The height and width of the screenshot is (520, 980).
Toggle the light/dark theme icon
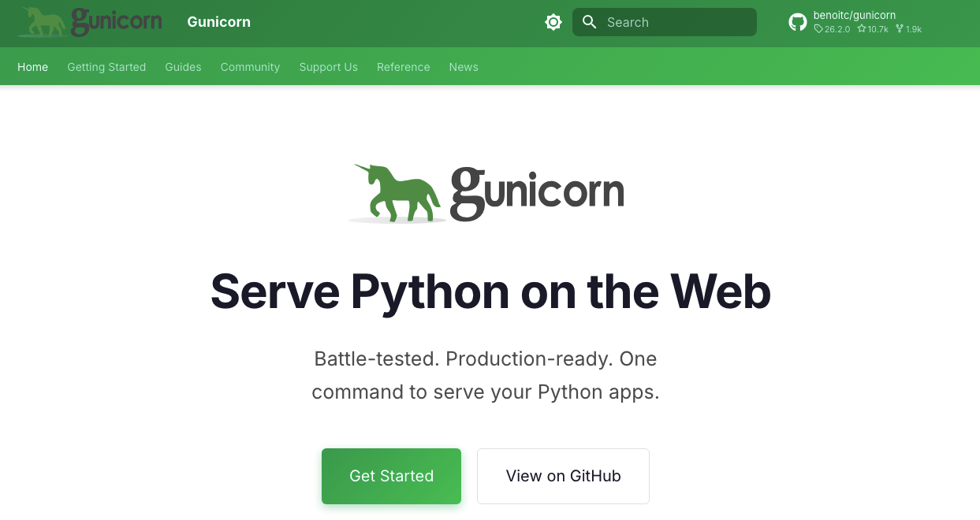tap(553, 22)
